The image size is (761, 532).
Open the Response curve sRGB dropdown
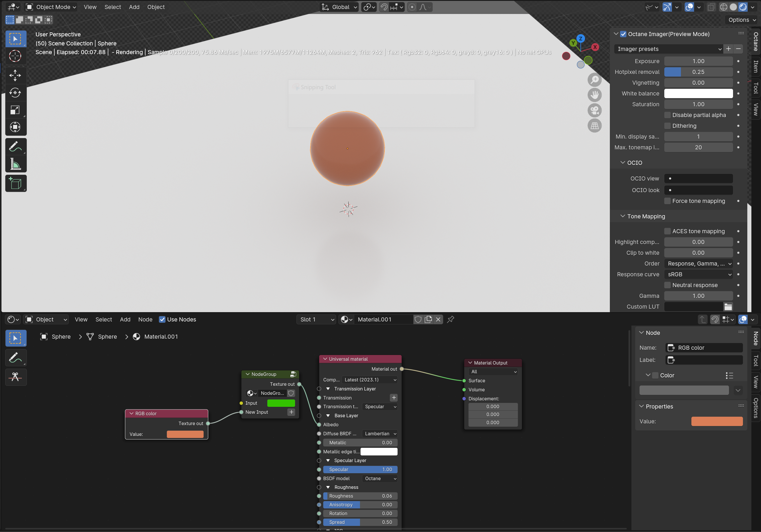[x=698, y=274]
